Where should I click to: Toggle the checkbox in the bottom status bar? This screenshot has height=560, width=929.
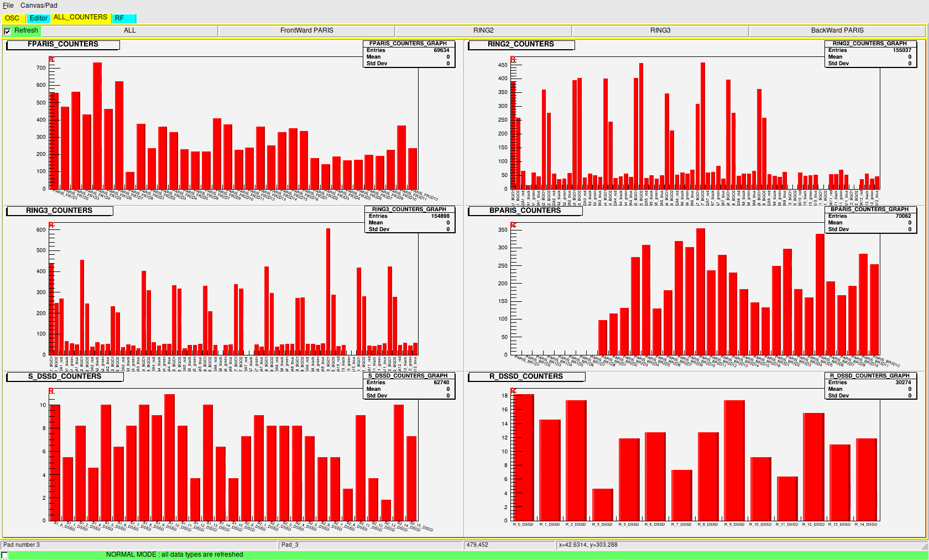tap(5, 555)
